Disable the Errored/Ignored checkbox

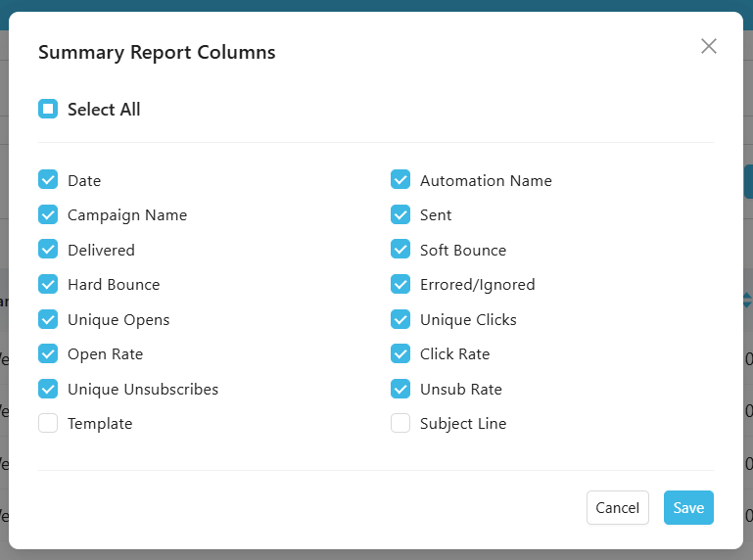(x=400, y=284)
